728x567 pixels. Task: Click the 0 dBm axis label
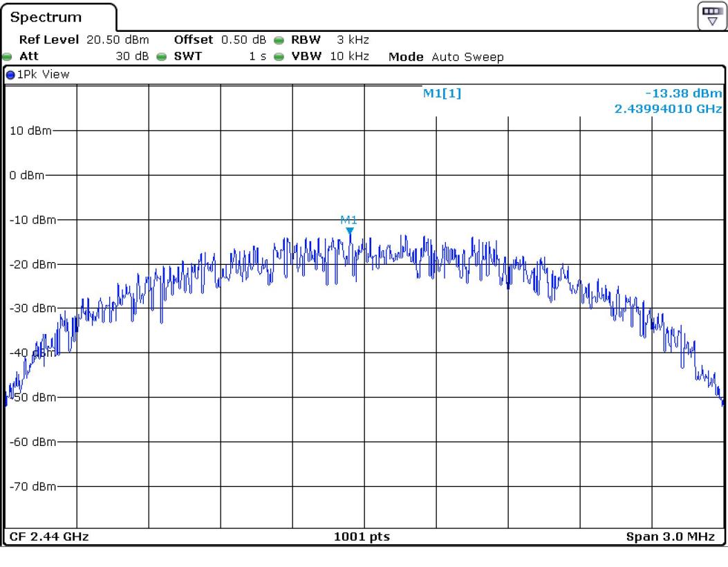pos(27,176)
